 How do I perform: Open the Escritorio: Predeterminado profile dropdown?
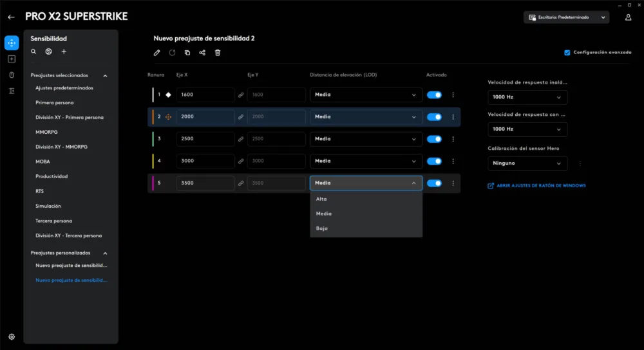click(x=566, y=17)
